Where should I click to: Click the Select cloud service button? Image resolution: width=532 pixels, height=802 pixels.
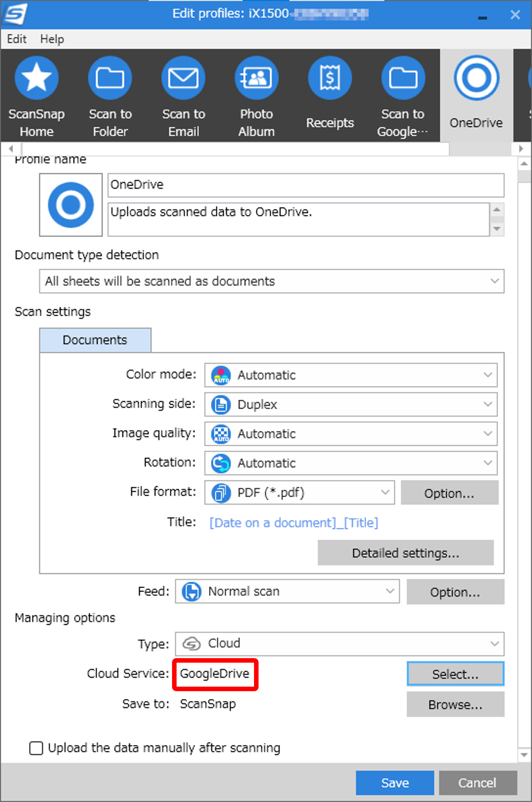pyautogui.click(x=455, y=674)
